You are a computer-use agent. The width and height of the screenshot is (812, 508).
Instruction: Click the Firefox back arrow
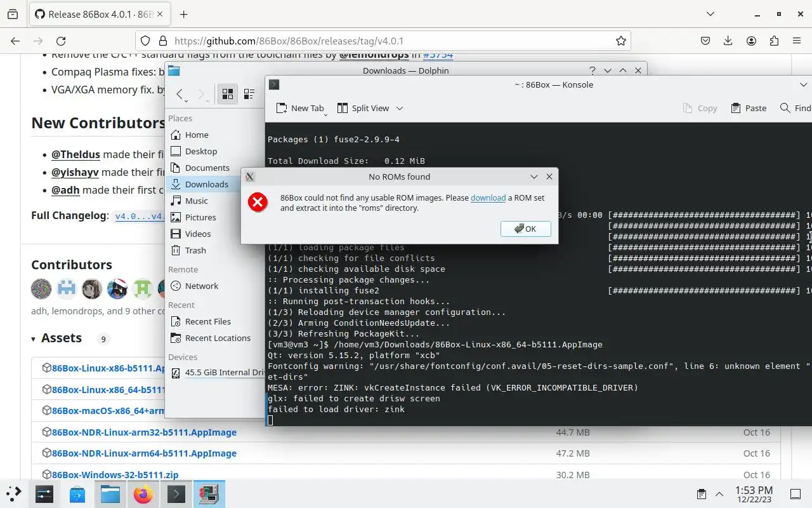(15, 41)
